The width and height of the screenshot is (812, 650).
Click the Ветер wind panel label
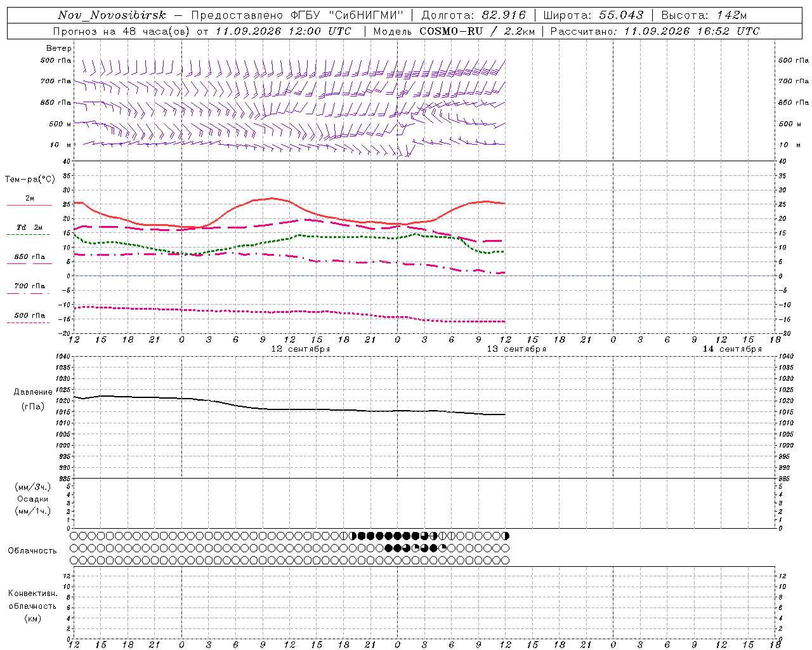click(x=59, y=48)
